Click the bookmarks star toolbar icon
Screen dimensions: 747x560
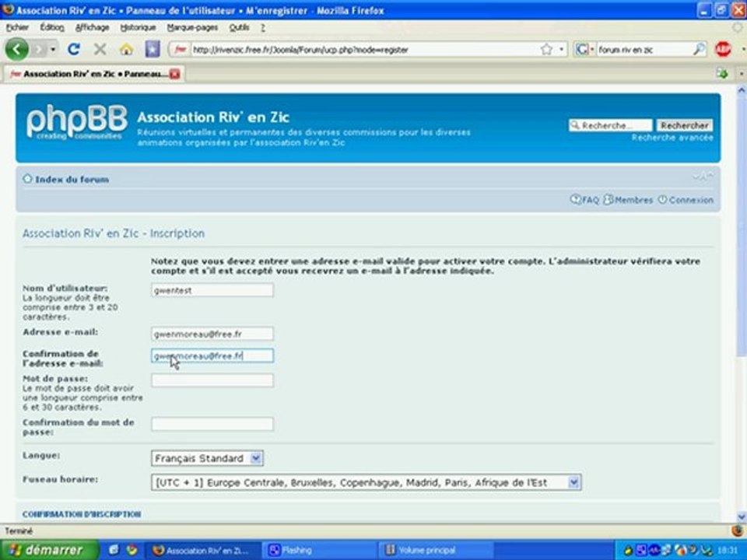click(x=153, y=49)
